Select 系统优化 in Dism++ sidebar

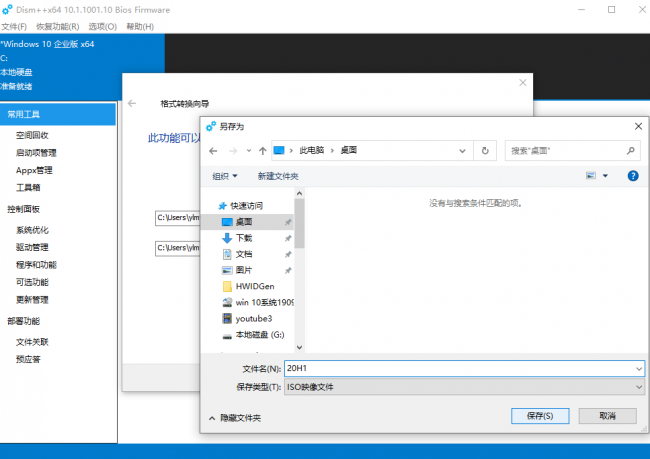32,230
